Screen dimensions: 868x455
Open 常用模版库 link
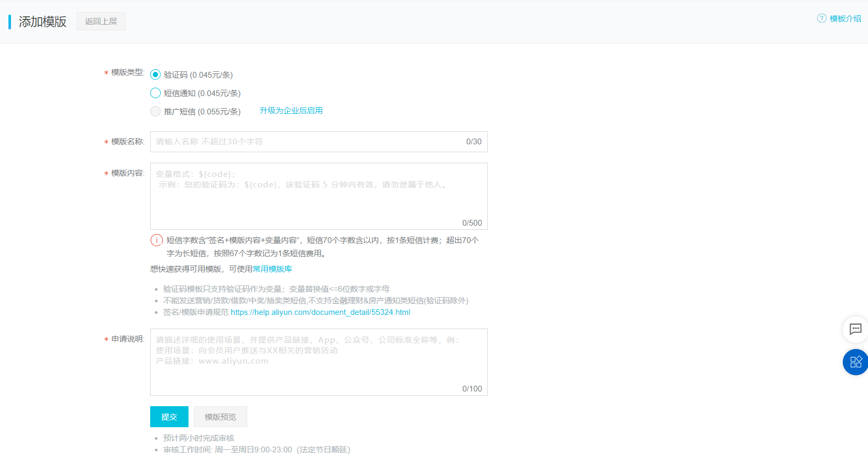tap(272, 269)
